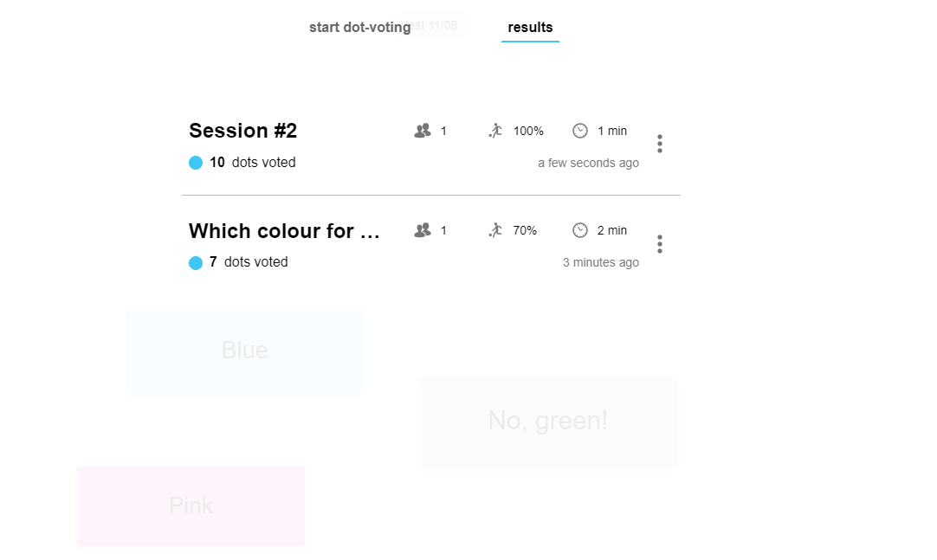Open Session #2 results title
Screen dimensions: 937x560
coord(243,131)
